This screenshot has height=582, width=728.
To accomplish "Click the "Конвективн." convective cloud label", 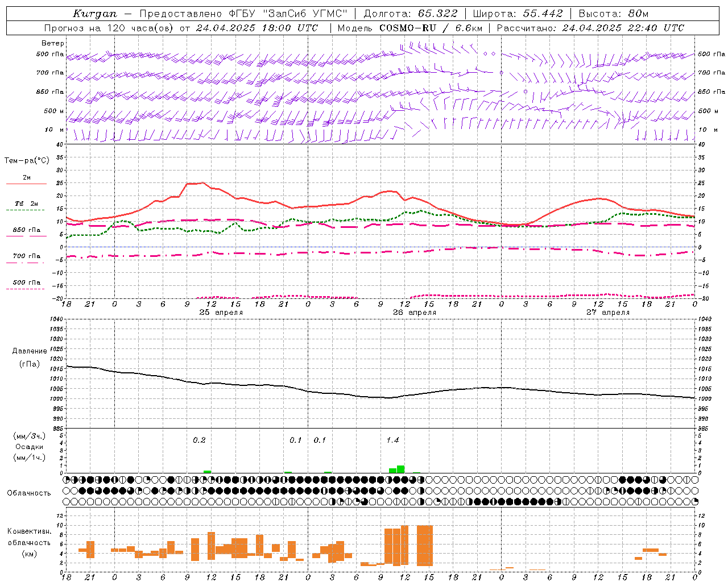I will click(x=30, y=531).
